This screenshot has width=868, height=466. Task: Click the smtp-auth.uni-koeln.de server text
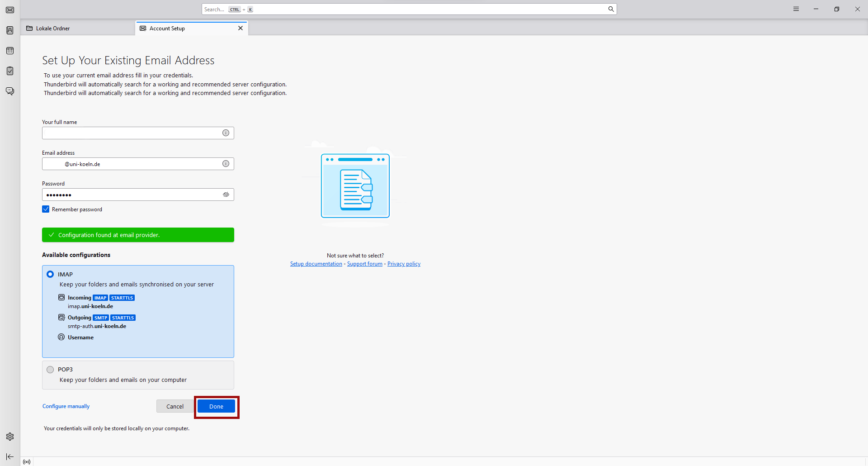point(97,326)
